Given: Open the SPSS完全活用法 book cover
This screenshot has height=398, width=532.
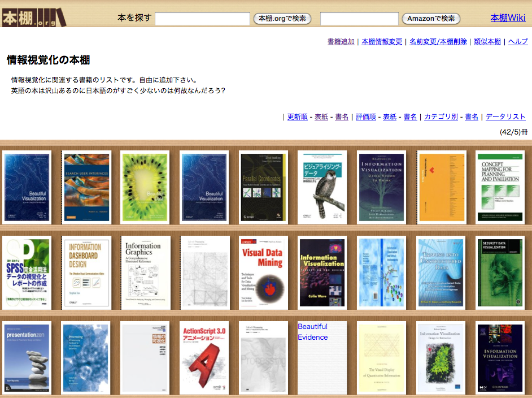Looking at the screenshot, I should 27,272.
